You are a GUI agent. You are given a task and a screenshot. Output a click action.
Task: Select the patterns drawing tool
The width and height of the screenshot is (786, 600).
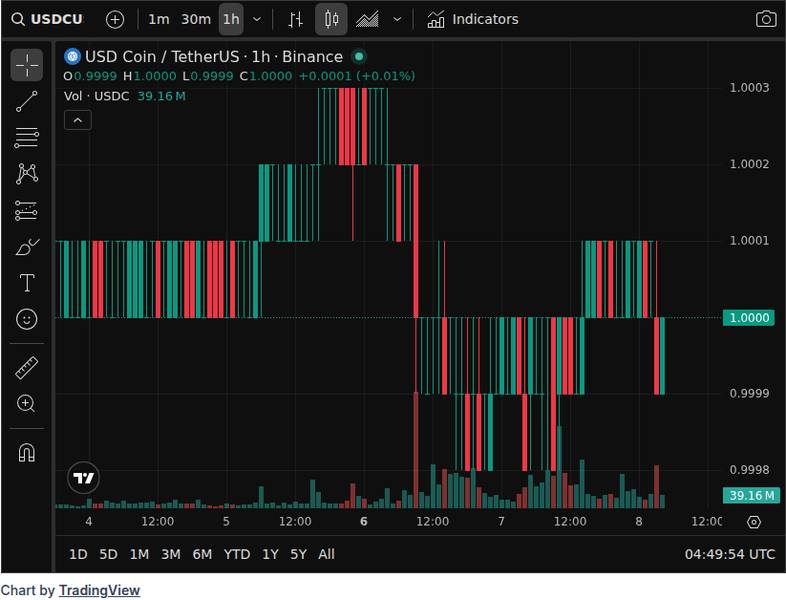tap(27, 173)
